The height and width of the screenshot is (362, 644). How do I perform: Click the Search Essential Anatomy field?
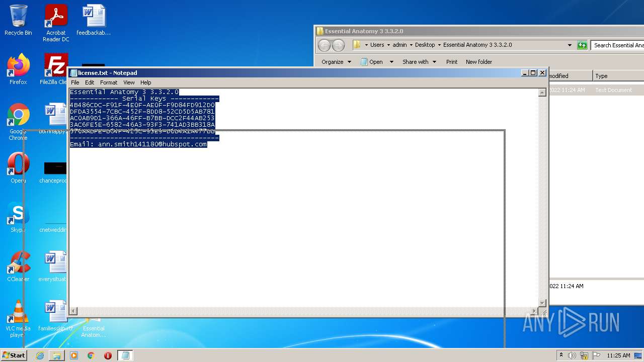[618, 45]
